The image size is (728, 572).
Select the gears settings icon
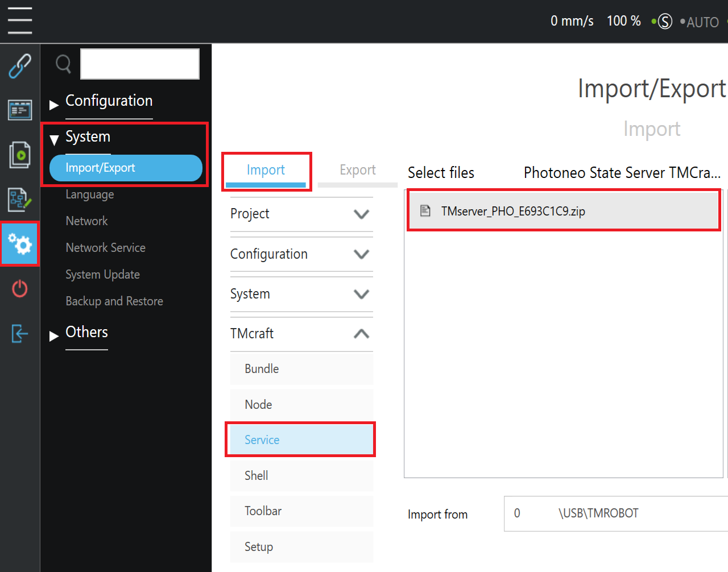20,244
